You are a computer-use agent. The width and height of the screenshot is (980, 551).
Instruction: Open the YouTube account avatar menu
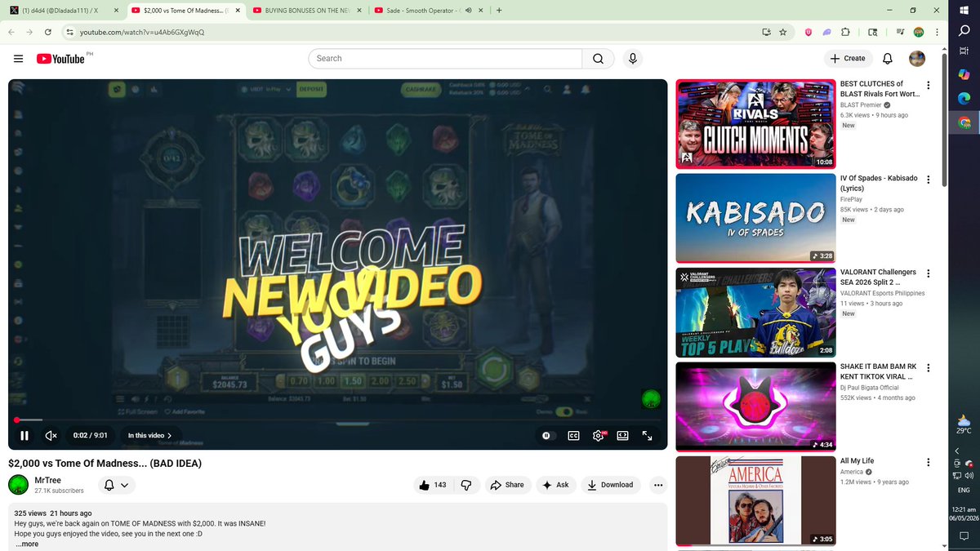coord(917,58)
